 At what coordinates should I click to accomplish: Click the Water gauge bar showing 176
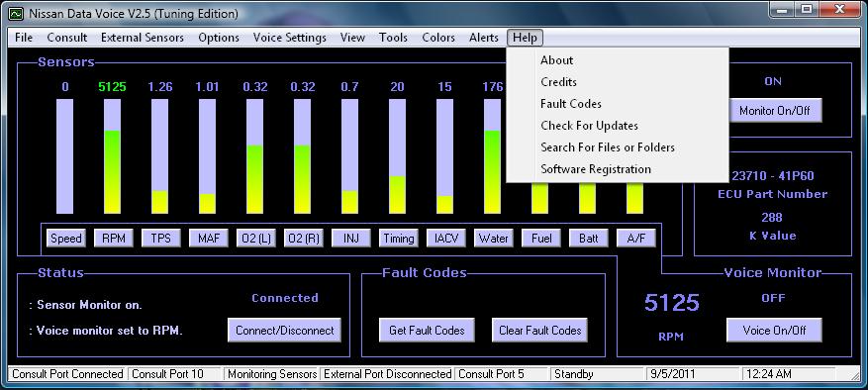(493, 156)
